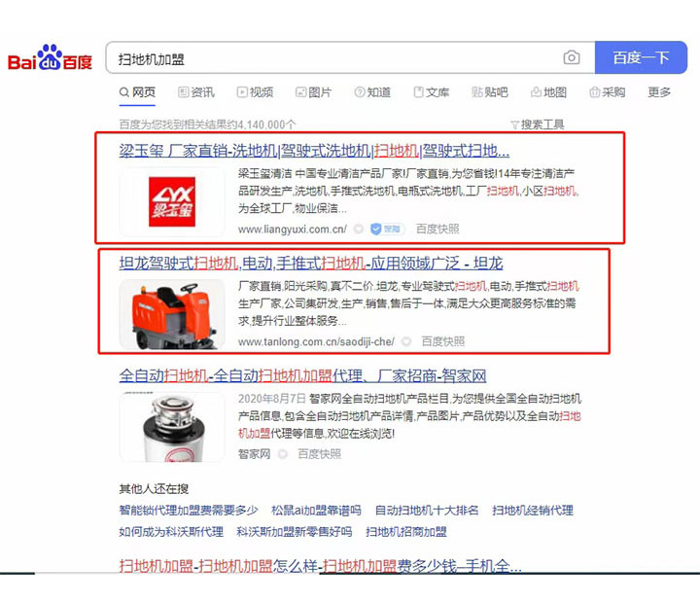700x602 pixels.
Task: Visit www.tanlong.com.cn/saodiji-che/ URL
Action: (317, 342)
